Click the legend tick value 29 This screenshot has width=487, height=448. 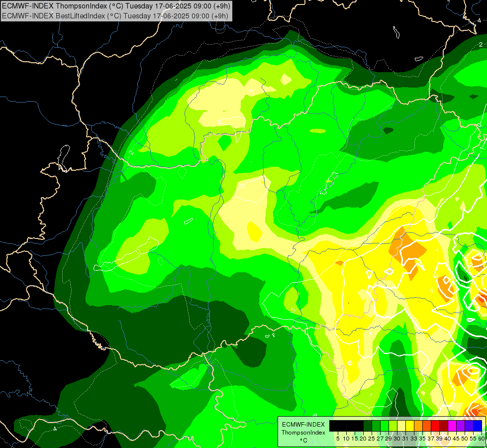tap(389, 439)
